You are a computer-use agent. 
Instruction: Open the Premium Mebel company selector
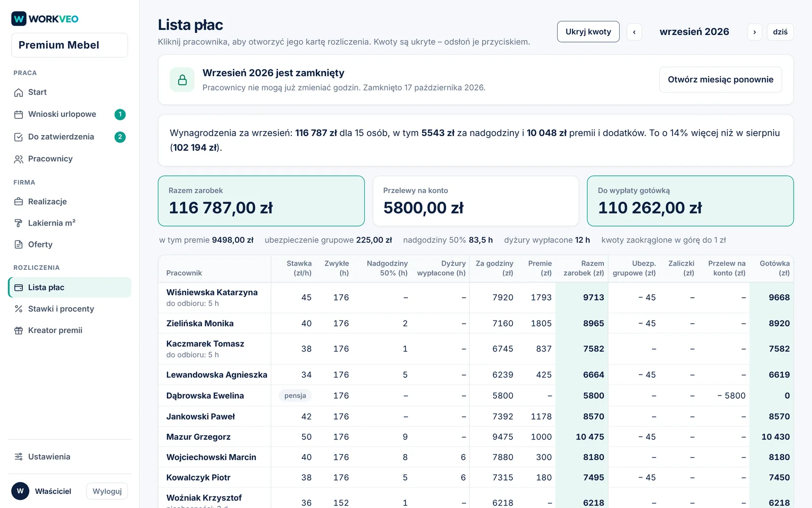click(70, 45)
